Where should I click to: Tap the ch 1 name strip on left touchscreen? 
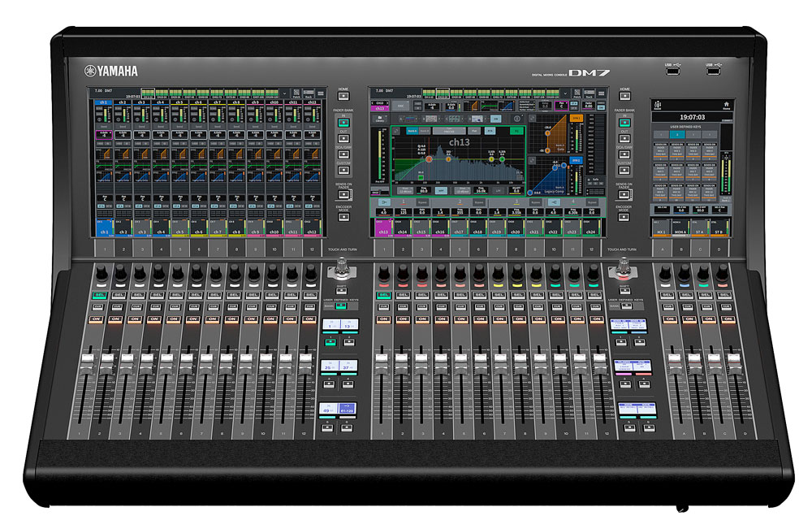tap(104, 228)
